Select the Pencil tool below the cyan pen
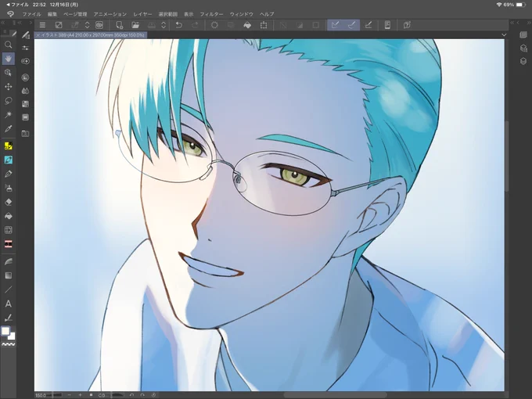 8,174
